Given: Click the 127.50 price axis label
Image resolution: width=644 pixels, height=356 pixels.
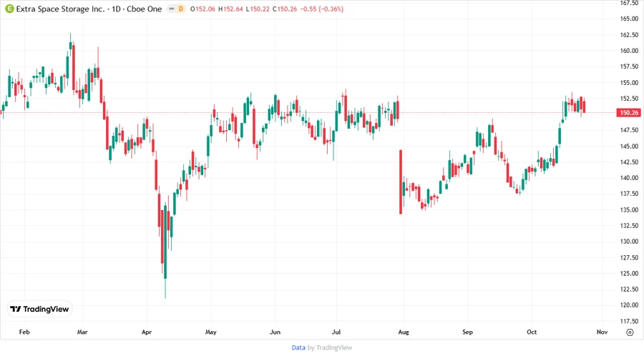Looking at the screenshot, I should (x=629, y=257).
